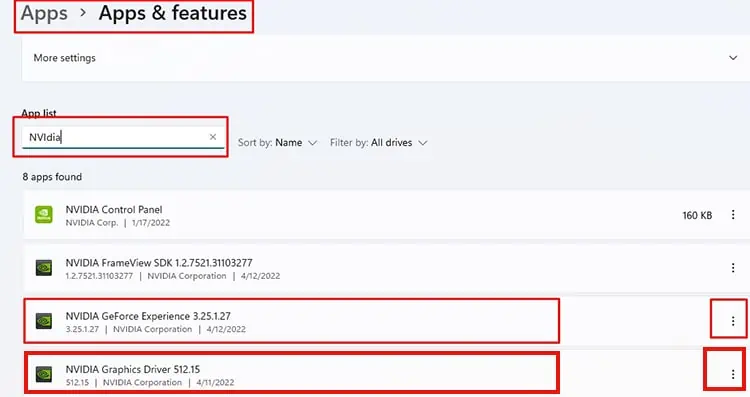This screenshot has height=397, width=750.
Task: Open the Sort by Name dropdown
Action: (x=277, y=143)
